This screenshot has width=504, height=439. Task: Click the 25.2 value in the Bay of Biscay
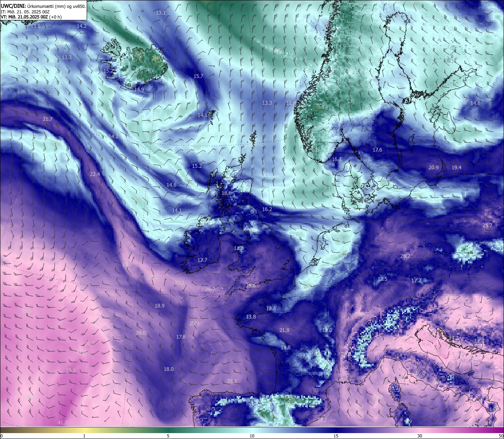click(232, 381)
